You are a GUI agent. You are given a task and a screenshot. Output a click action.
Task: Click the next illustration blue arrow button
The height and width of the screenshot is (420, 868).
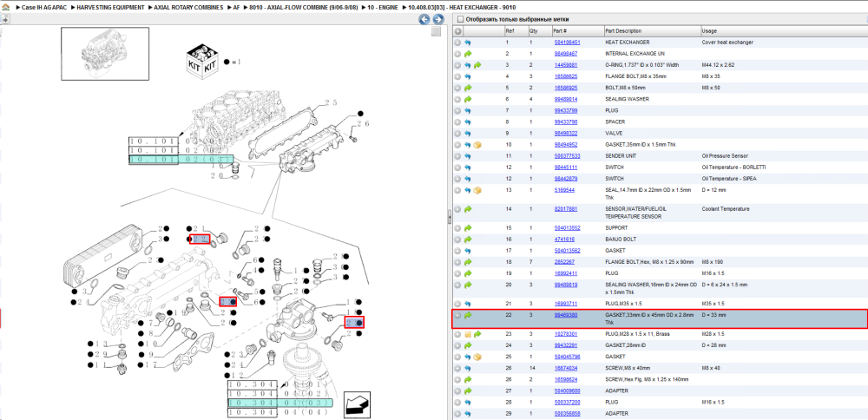(437, 20)
